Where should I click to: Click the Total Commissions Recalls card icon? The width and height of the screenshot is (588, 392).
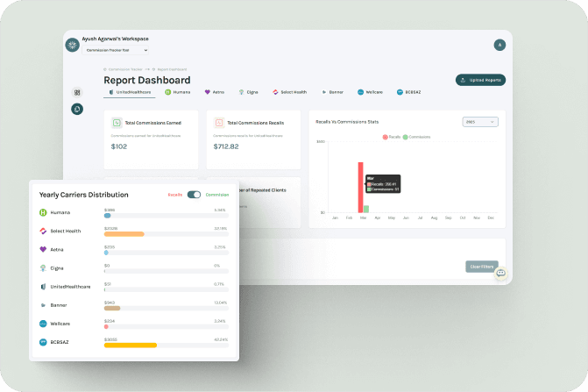[x=219, y=123]
